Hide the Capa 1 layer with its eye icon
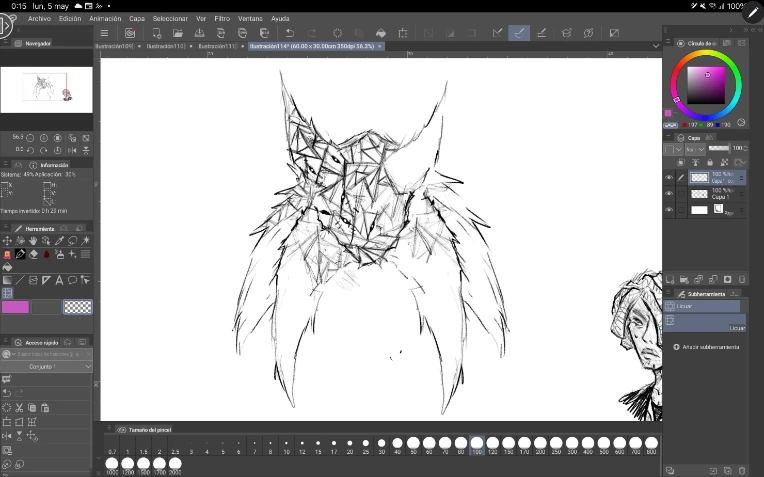The image size is (764, 477). coord(669,194)
